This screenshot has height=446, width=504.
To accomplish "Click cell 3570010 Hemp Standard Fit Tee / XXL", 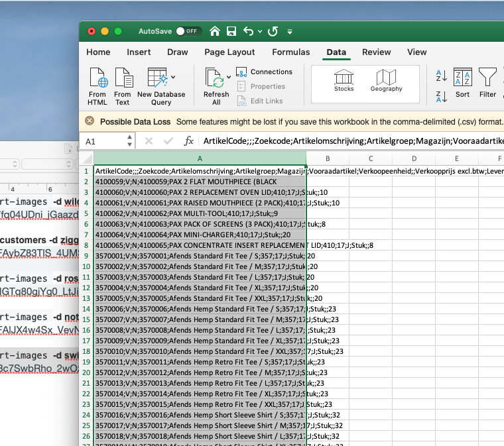I will click(x=200, y=351).
